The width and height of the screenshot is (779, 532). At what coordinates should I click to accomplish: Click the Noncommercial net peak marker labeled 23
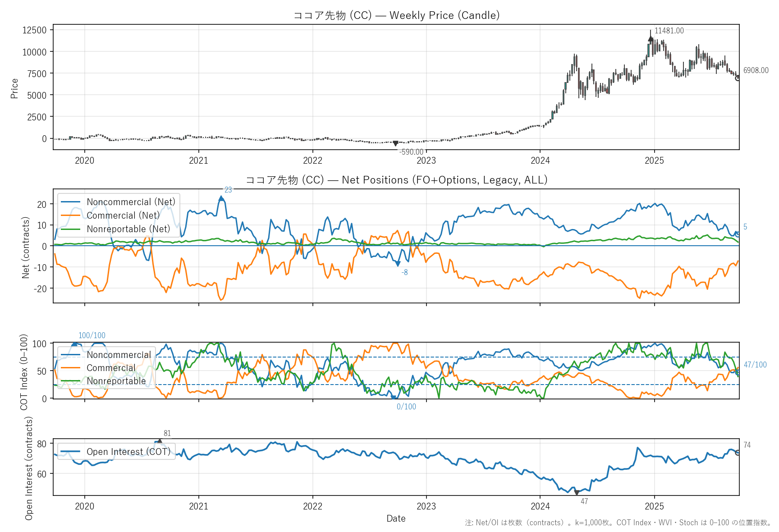point(221,198)
